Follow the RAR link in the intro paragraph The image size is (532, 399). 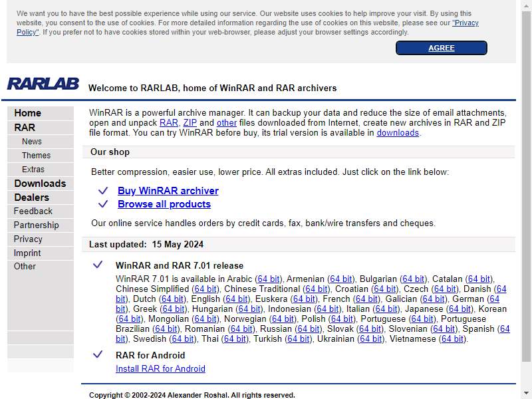[169, 122]
